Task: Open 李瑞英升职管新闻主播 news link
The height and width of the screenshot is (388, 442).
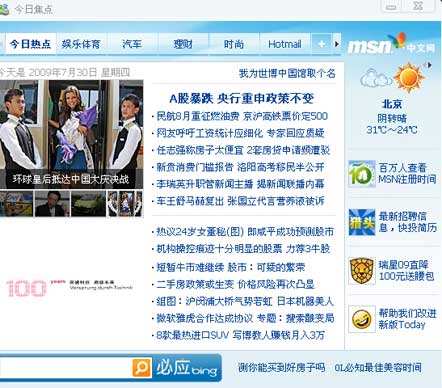Action: (x=205, y=184)
